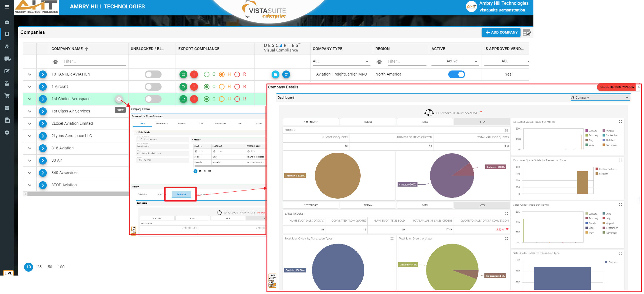
Task: Open the shopping cart sidebar icon
Action: (x=7, y=96)
